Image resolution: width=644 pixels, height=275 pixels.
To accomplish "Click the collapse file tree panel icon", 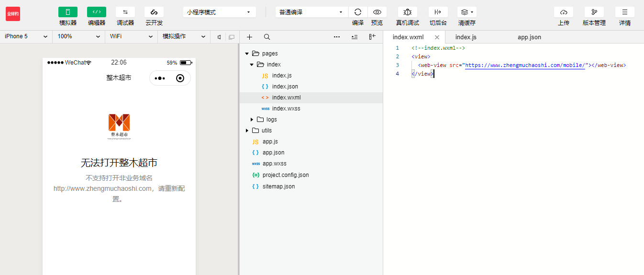I will tap(372, 37).
